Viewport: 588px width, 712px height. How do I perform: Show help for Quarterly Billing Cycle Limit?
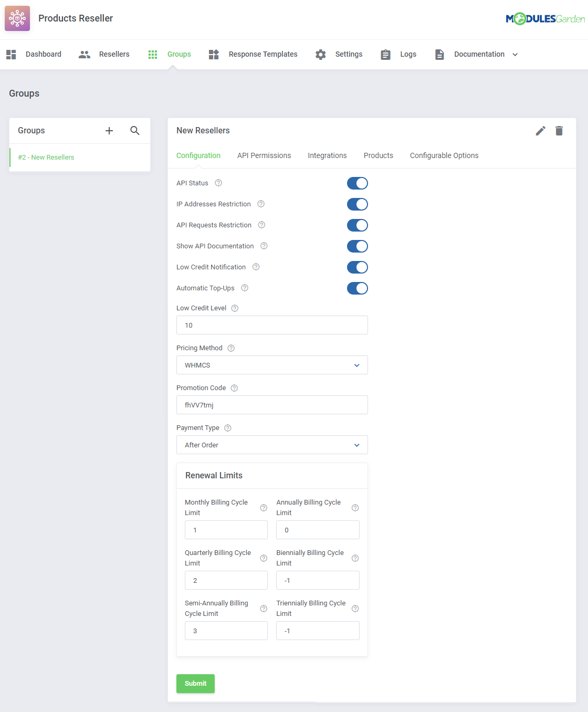point(264,558)
